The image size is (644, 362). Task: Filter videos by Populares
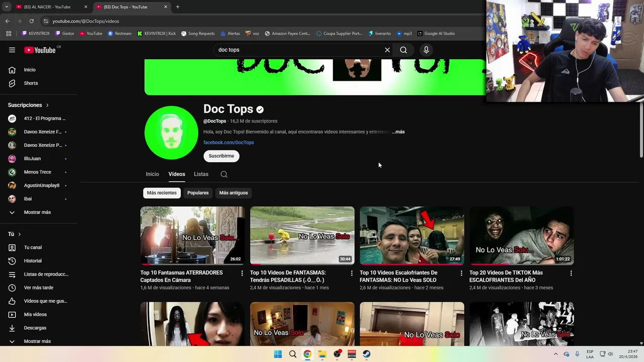198,193
